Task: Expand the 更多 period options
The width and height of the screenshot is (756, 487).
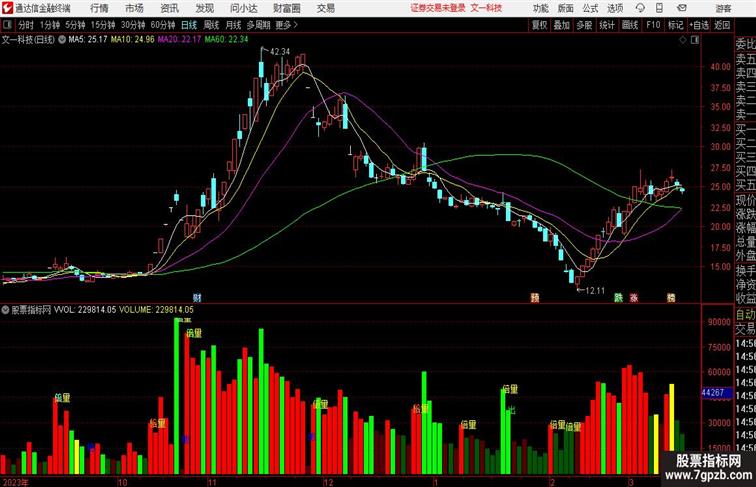Action: (x=286, y=25)
